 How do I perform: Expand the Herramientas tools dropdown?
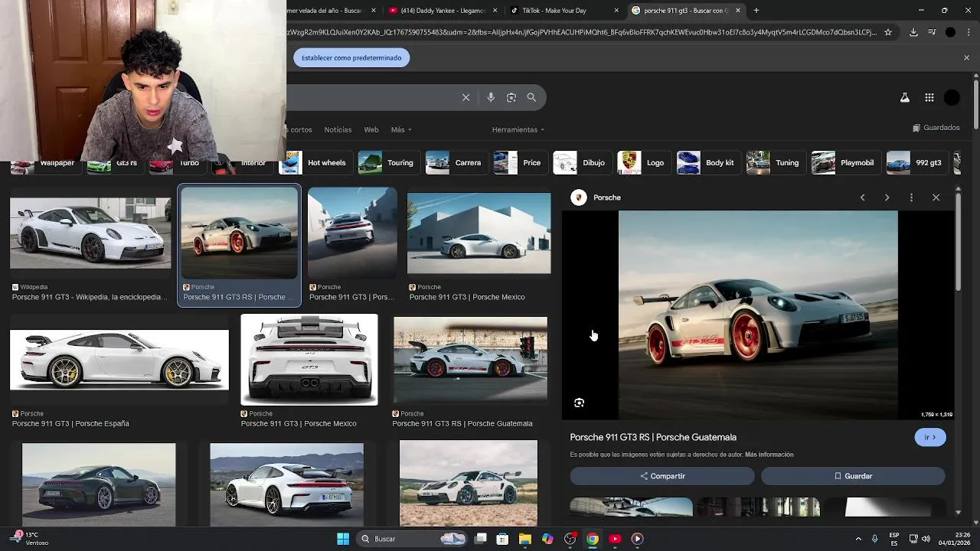(518, 130)
